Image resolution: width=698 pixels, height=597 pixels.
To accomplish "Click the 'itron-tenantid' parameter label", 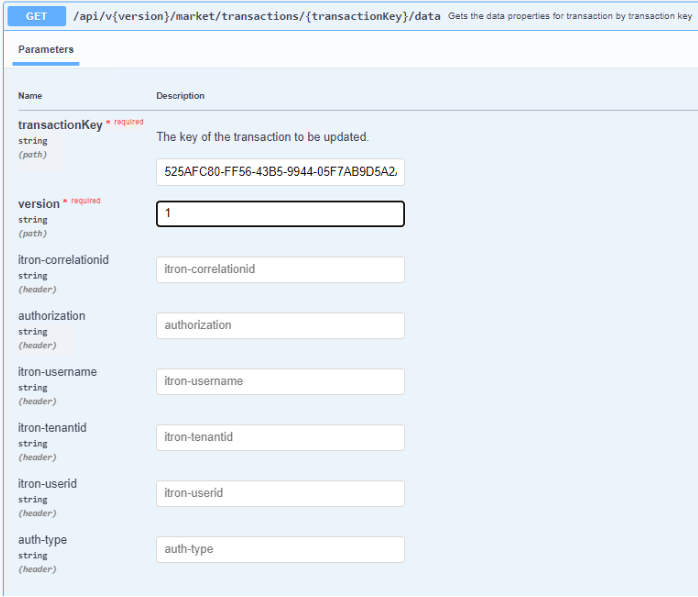I will pos(52,427).
